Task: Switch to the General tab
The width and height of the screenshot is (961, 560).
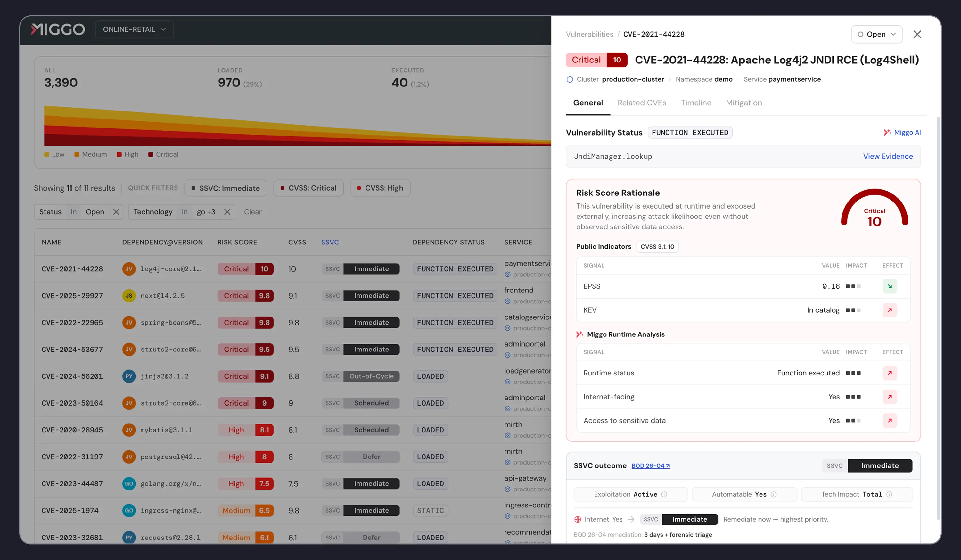Action: click(588, 103)
